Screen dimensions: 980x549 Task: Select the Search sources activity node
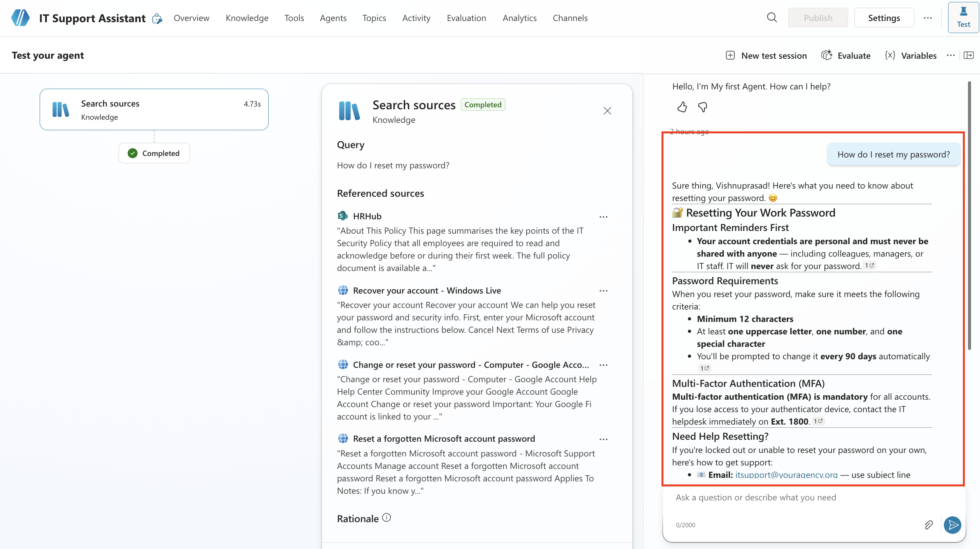[154, 109]
